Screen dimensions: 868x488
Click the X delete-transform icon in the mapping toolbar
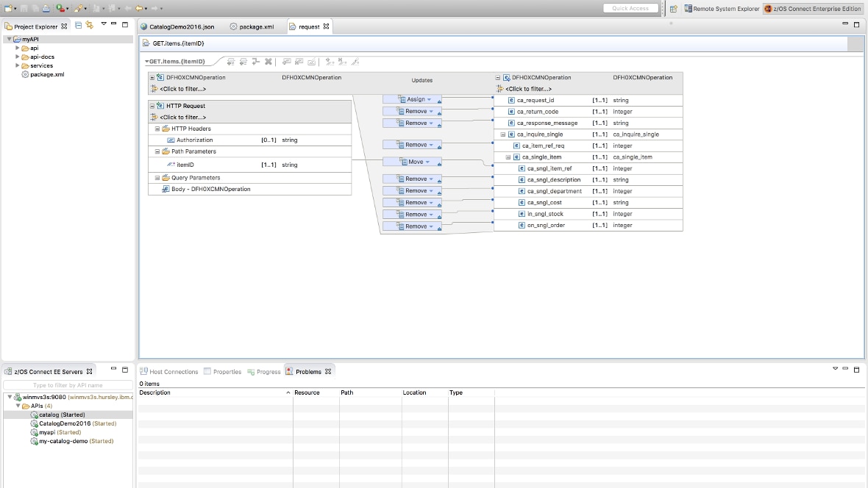(x=268, y=62)
